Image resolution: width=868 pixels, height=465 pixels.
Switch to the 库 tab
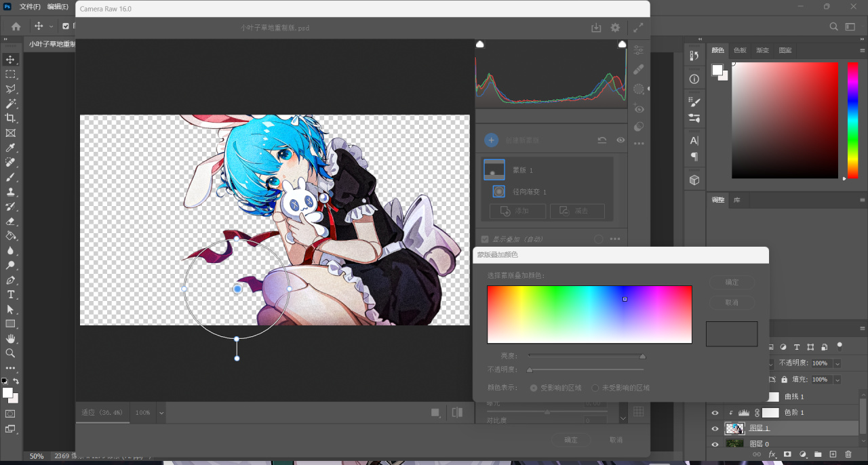coord(737,200)
